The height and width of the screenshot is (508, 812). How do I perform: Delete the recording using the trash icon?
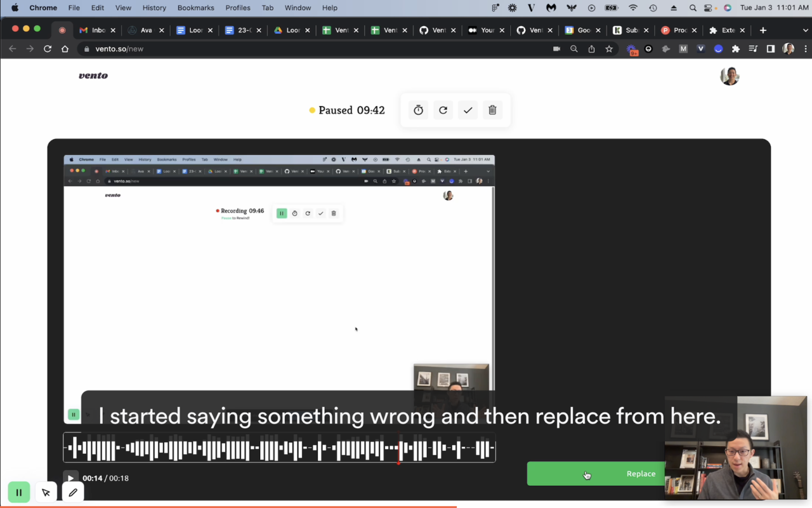pos(492,110)
